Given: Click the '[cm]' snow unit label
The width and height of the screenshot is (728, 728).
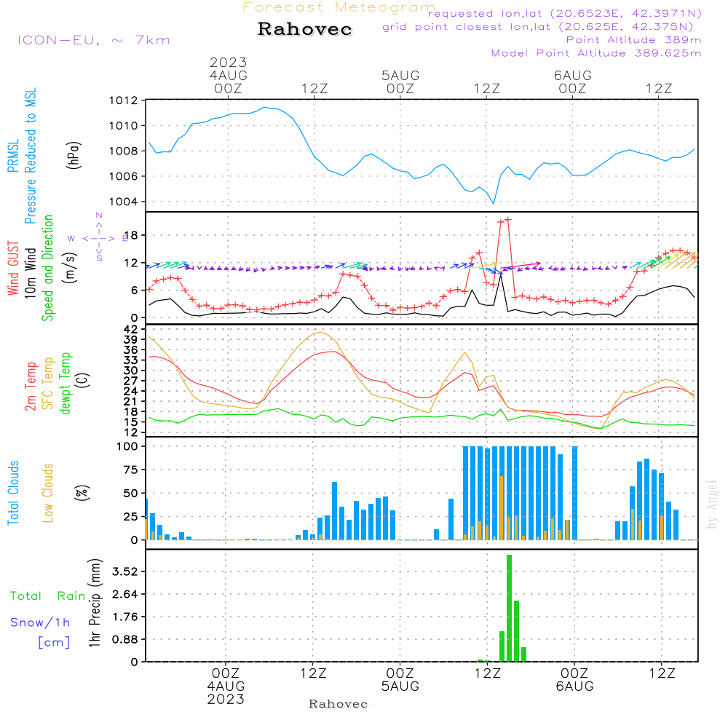Looking at the screenshot, I should coord(54,643).
